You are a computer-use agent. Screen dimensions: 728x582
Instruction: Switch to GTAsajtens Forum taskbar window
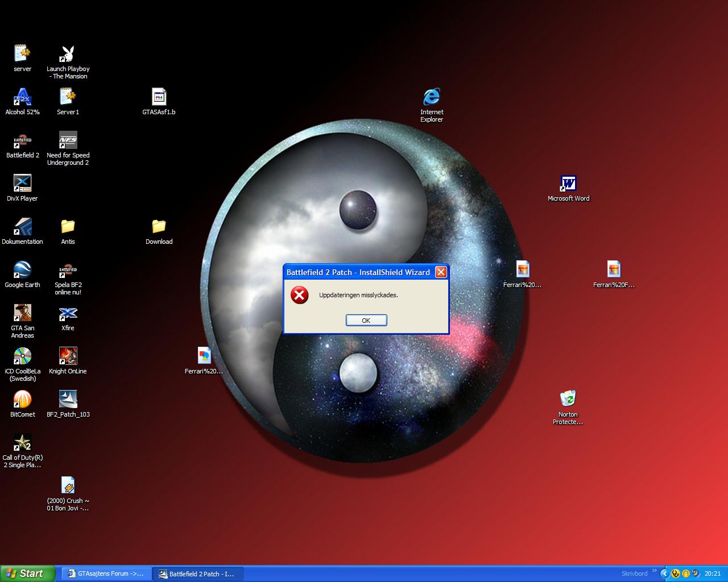coord(106,573)
